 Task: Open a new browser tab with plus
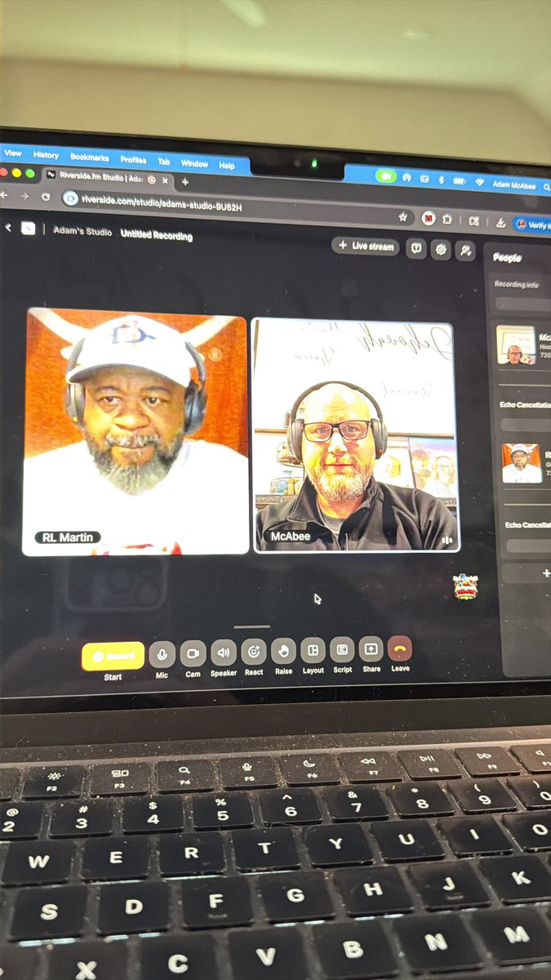click(186, 180)
